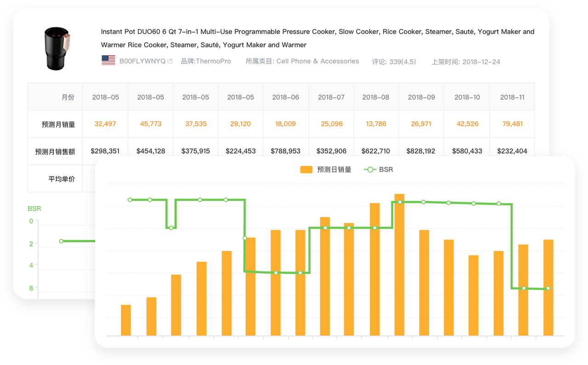The width and height of the screenshot is (588, 365).
Task: Open the external link icon beside the ASIN
Action: (x=170, y=61)
